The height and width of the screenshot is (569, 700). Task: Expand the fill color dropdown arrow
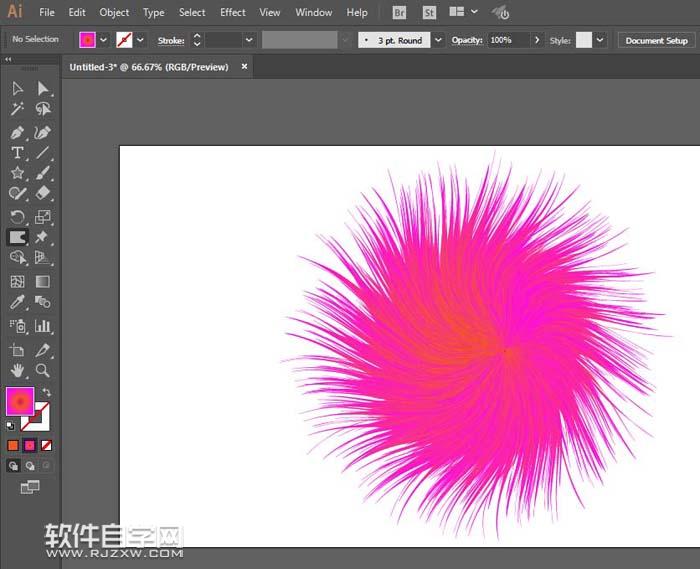tap(104, 40)
